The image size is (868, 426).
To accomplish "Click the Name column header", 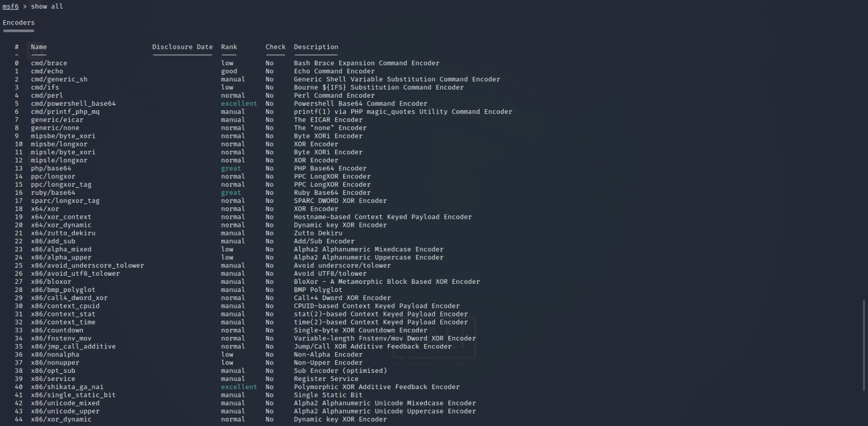I will point(39,47).
